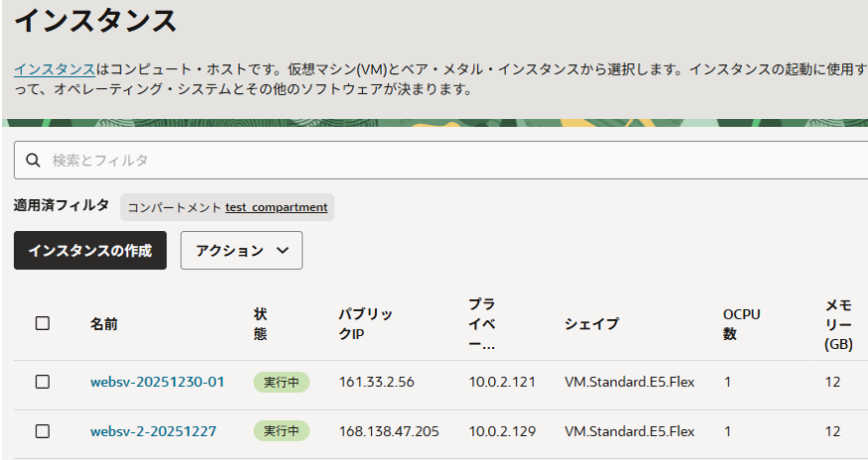This screenshot has height=460, width=868.
Task: Sort by the OCPU数 column header
Action: pyautogui.click(x=741, y=324)
